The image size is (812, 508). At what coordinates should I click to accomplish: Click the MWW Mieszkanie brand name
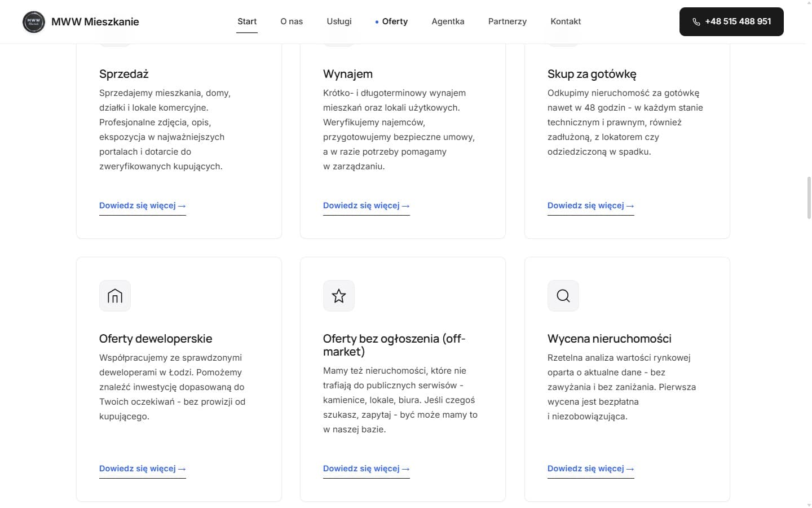click(95, 22)
